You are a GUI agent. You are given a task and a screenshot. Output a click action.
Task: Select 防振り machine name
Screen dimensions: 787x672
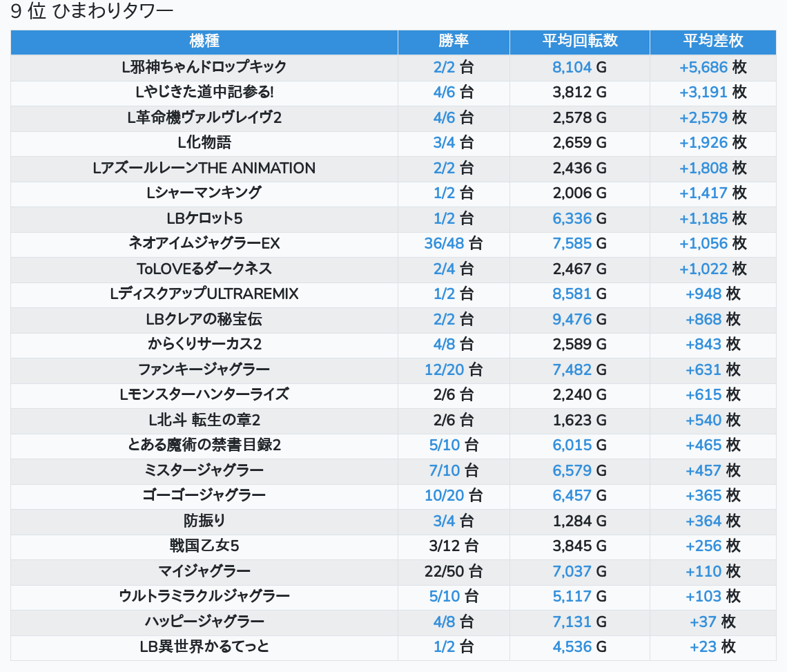[x=204, y=521]
